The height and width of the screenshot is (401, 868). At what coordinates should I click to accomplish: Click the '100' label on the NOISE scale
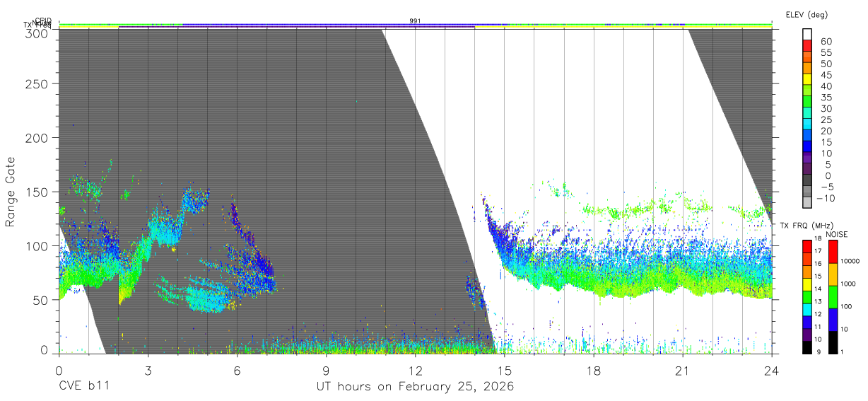pyautogui.click(x=847, y=307)
